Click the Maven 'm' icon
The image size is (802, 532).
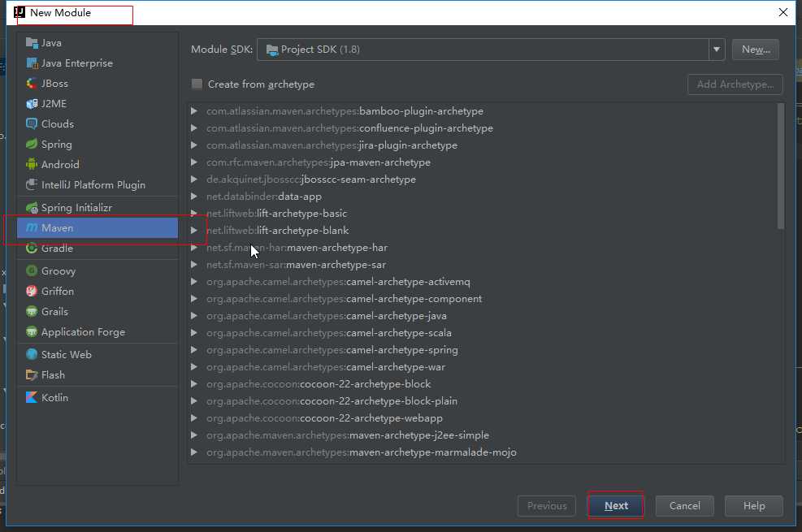pos(32,228)
